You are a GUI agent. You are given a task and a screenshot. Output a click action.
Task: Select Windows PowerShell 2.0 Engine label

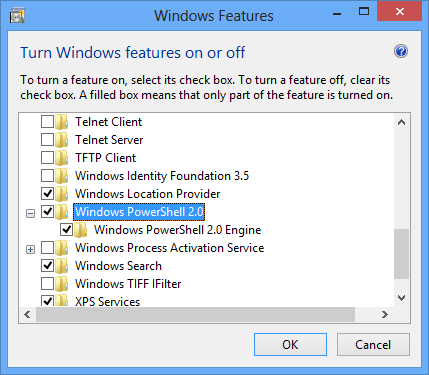coord(177,230)
